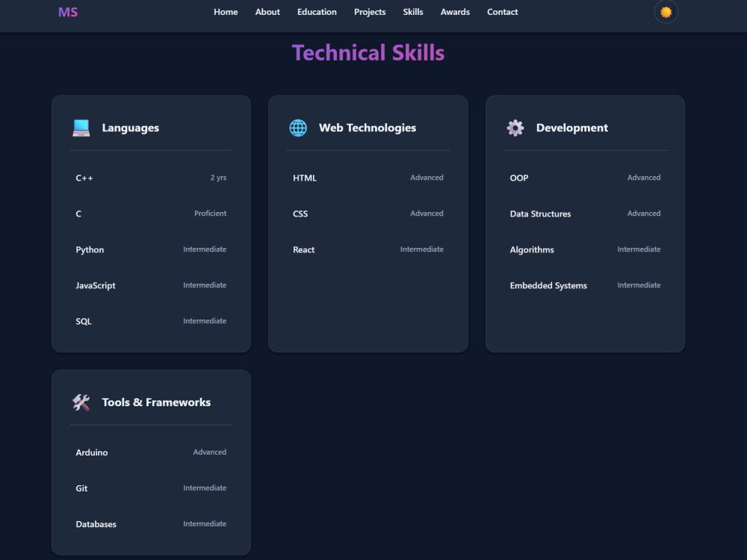Open the Contact nav link
This screenshot has width=747, height=560.
502,12
